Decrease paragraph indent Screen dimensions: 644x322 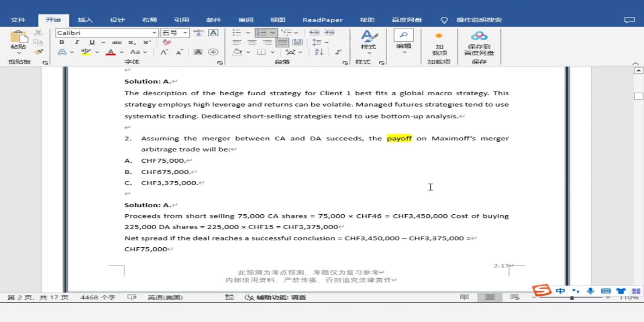(x=314, y=33)
